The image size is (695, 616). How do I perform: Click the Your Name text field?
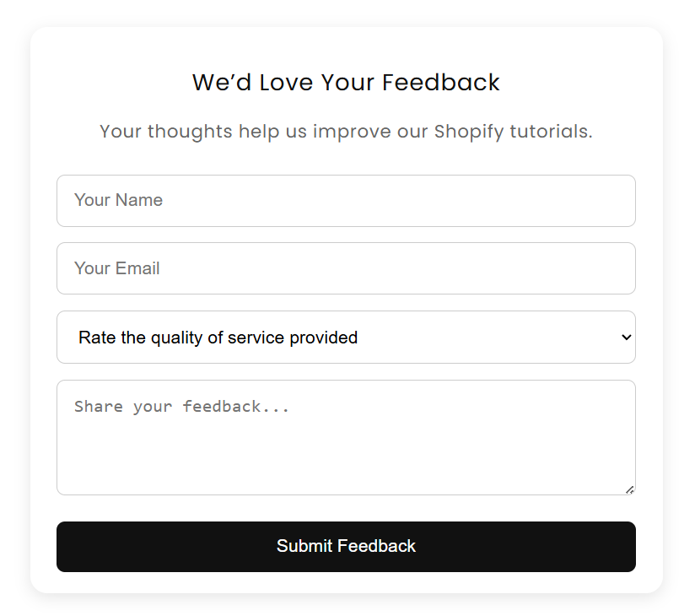coord(346,201)
